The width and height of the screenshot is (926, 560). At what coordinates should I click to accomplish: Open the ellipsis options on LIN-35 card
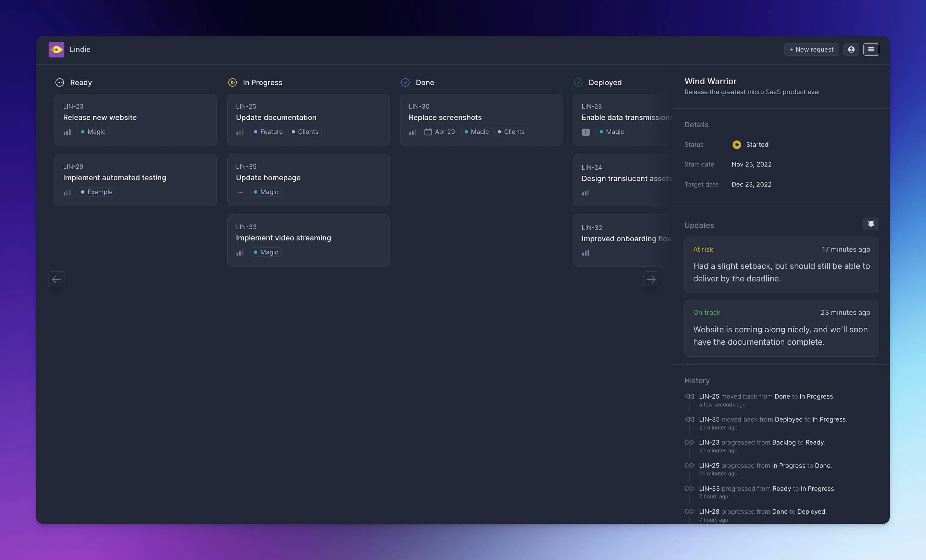click(x=240, y=192)
